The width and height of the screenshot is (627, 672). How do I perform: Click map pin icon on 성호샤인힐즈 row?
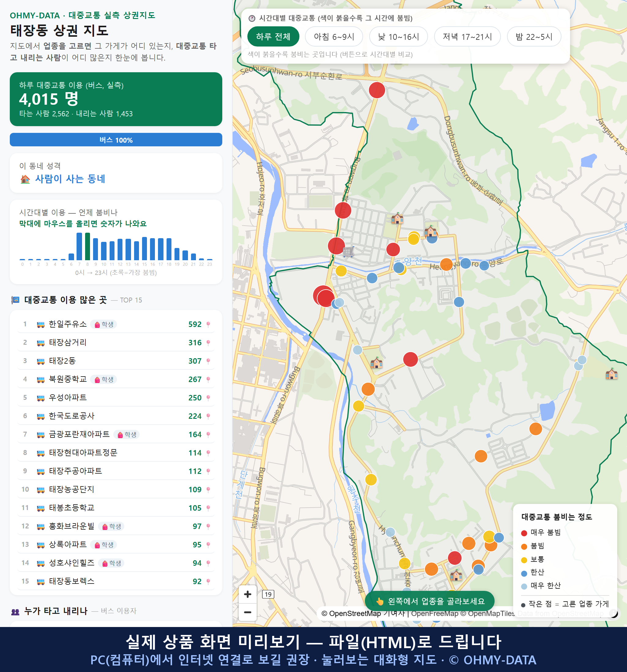tap(208, 563)
